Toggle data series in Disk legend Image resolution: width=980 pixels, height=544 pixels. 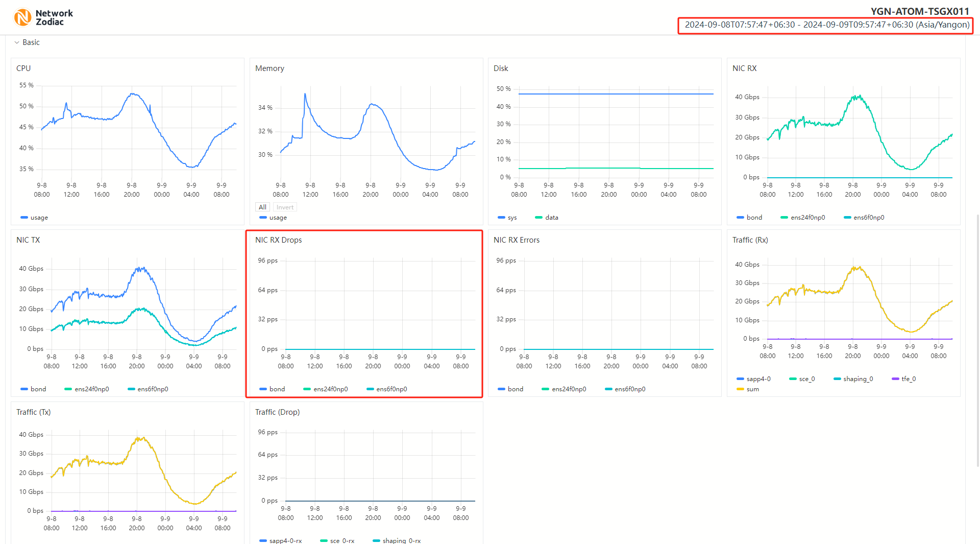(x=547, y=218)
